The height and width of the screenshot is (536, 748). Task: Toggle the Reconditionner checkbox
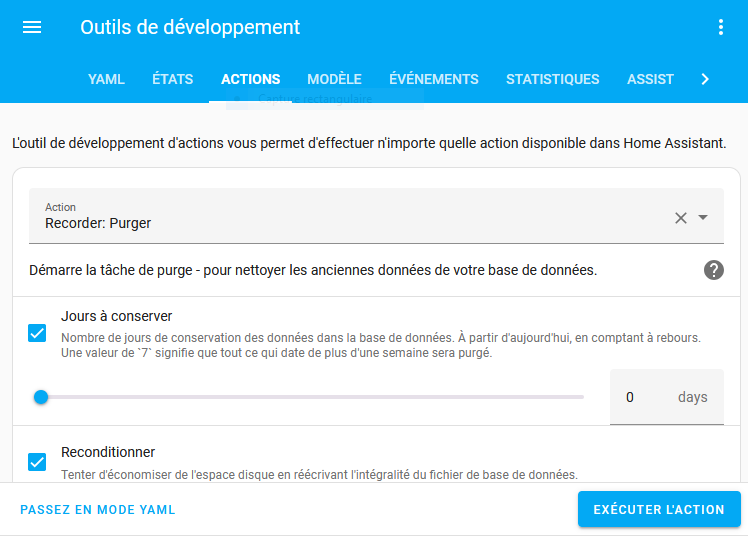click(x=37, y=462)
